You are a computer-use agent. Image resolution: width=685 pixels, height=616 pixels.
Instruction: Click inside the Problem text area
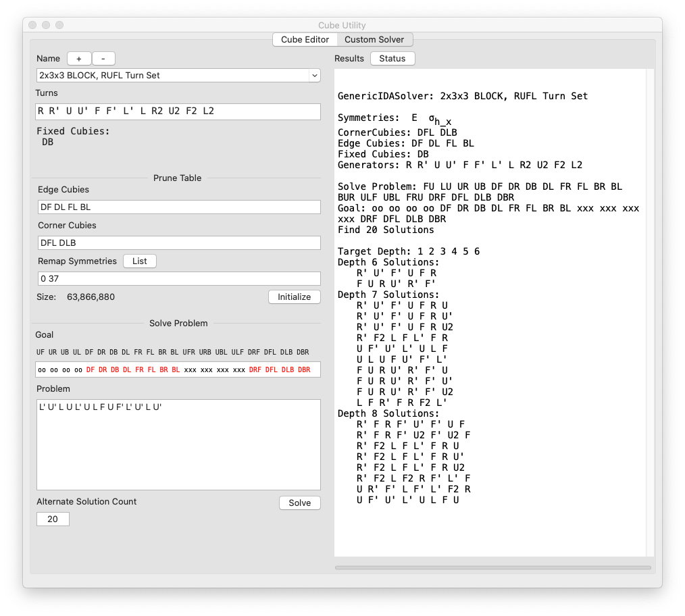[x=178, y=444]
